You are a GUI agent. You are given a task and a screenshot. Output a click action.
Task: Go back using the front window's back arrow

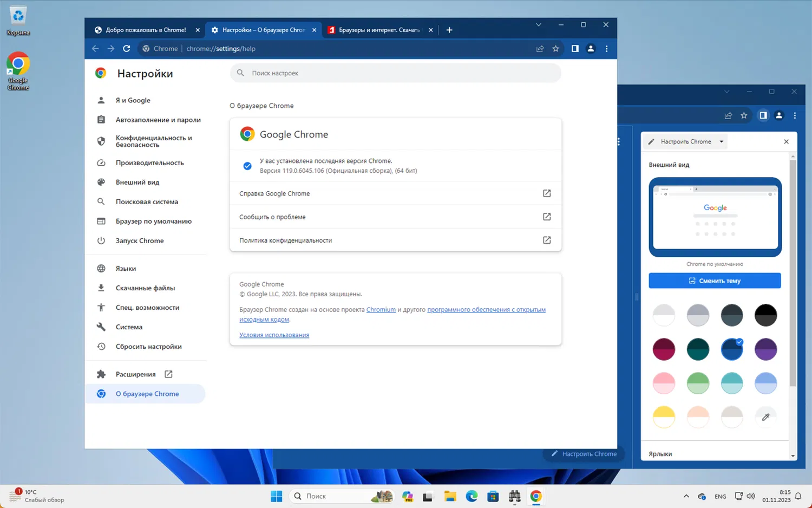[95, 49]
